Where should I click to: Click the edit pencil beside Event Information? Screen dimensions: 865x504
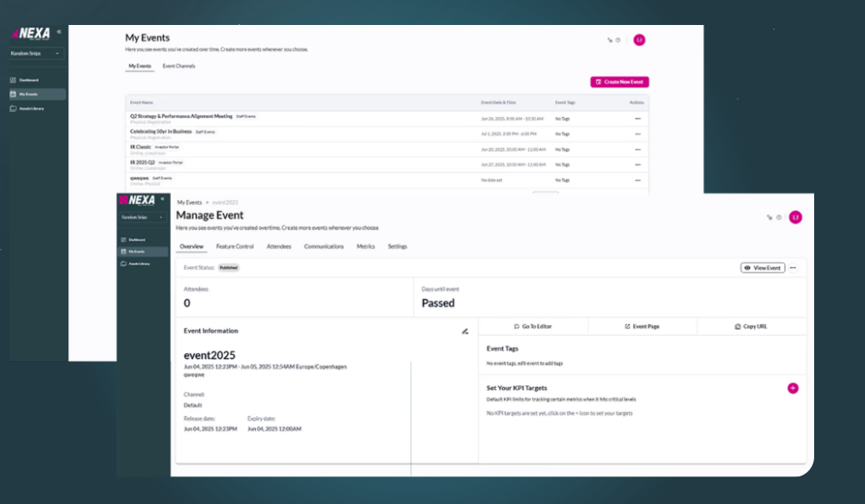pyautogui.click(x=465, y=331)
